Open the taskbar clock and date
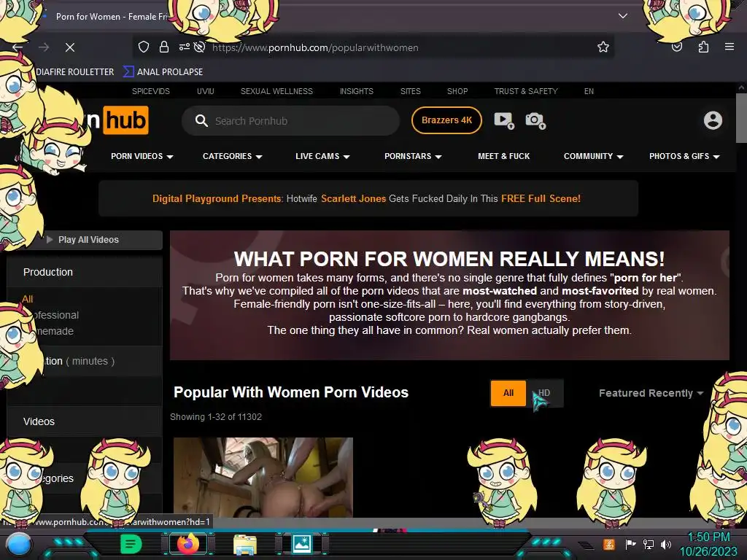The image size is (747, 560). 708,544
